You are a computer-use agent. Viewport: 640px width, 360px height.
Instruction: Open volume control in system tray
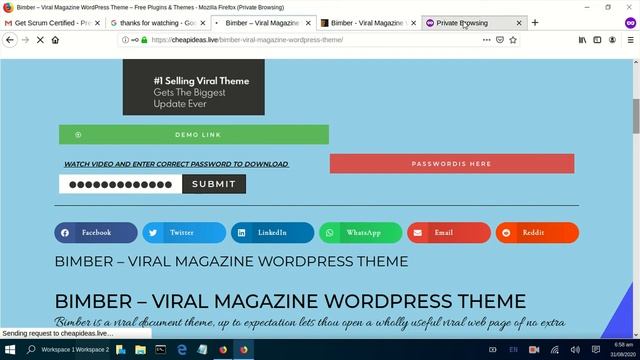tap(575, 350)
